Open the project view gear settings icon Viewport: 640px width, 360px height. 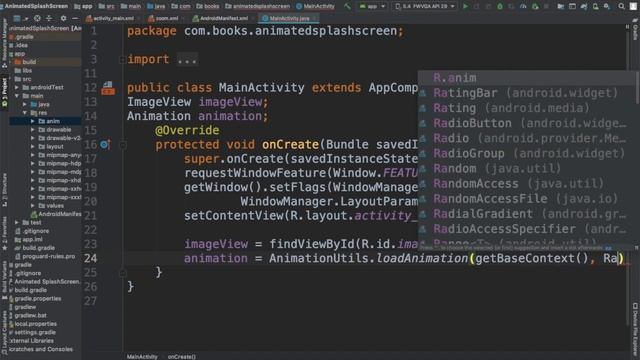click(63, 18)
